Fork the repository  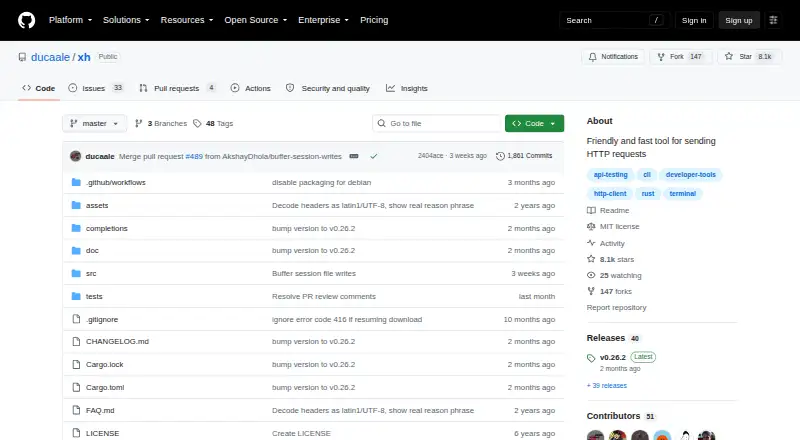click(681, 57)
